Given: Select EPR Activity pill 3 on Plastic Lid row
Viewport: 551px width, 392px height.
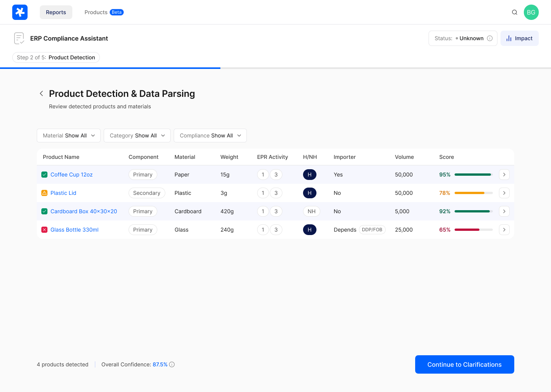Looking at the screenshot, I should tap(276, 193).
